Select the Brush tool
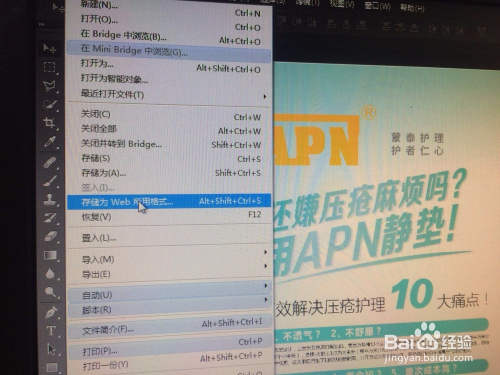The height and width of the screenshot is (375, 500). [x=50, y=181]
